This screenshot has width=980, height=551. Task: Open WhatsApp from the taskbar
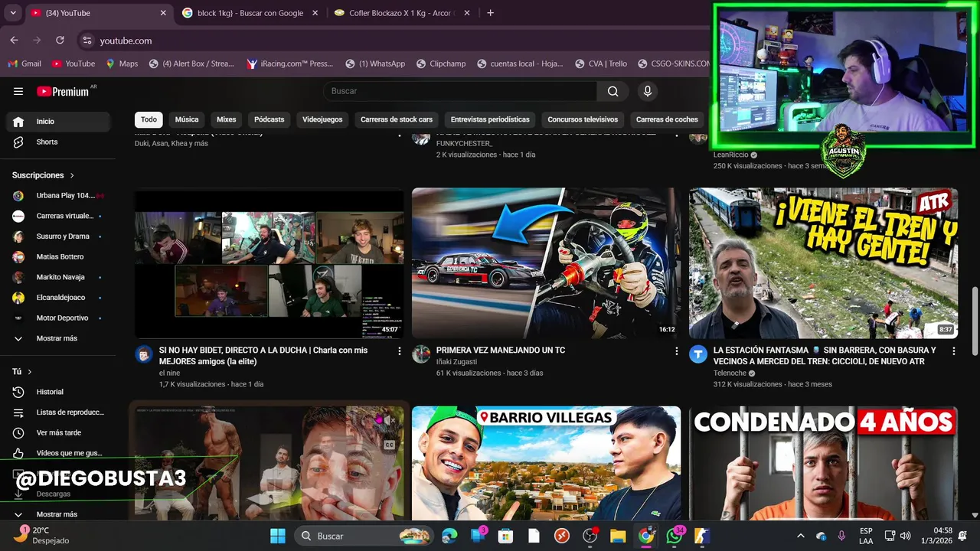675,536
